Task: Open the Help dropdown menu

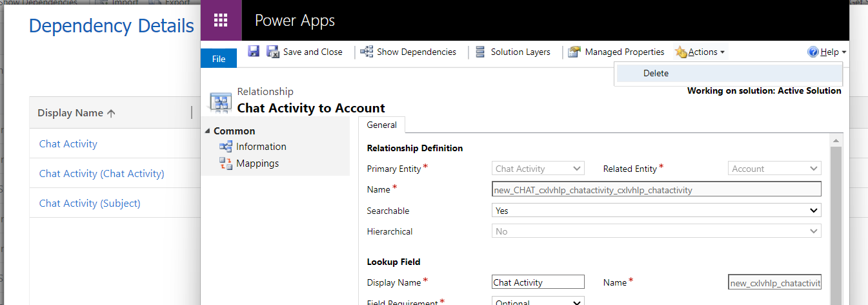Action: [x=827, y=52]
